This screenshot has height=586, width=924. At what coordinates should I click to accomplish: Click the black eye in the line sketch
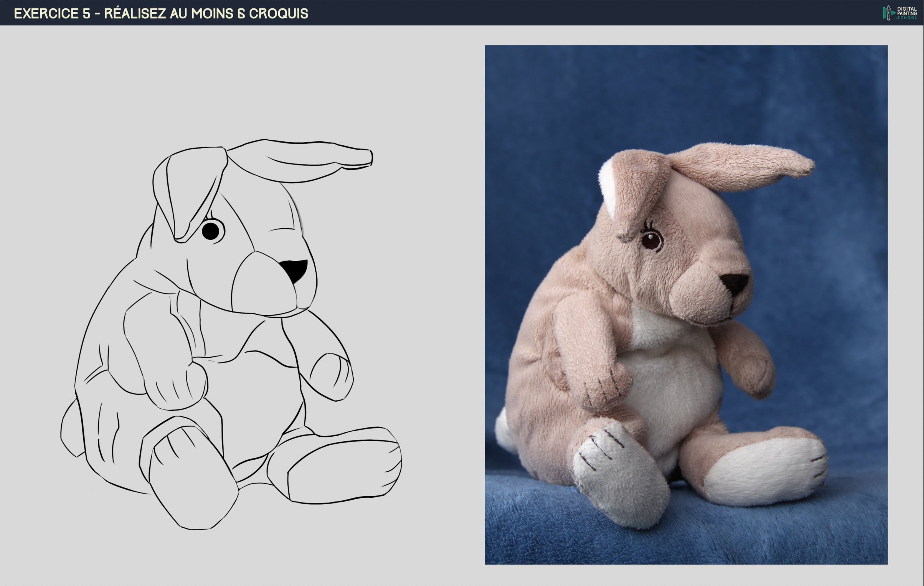(x=210, y=231)
